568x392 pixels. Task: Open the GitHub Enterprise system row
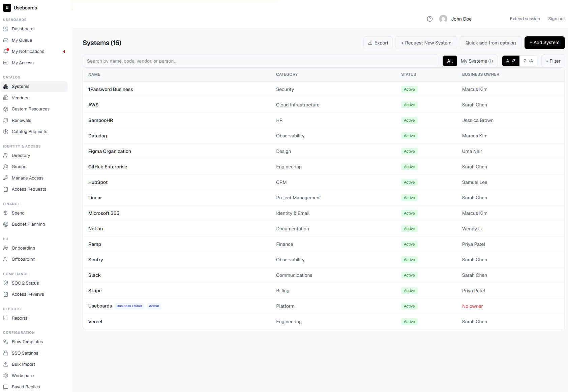[x=324, y=167]
